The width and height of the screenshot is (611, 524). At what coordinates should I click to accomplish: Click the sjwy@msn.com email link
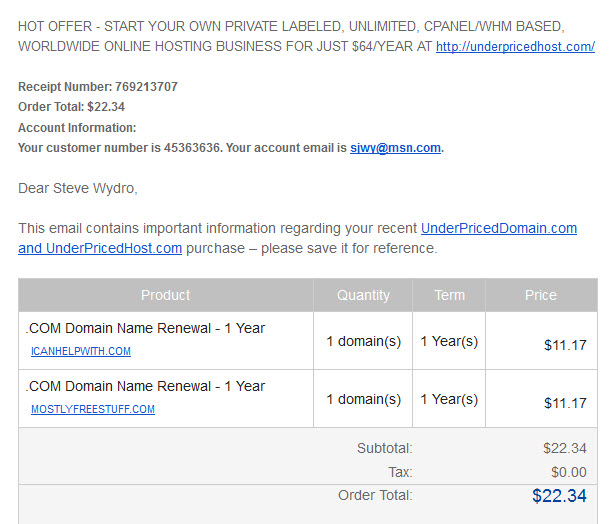(x=395, y=148)
